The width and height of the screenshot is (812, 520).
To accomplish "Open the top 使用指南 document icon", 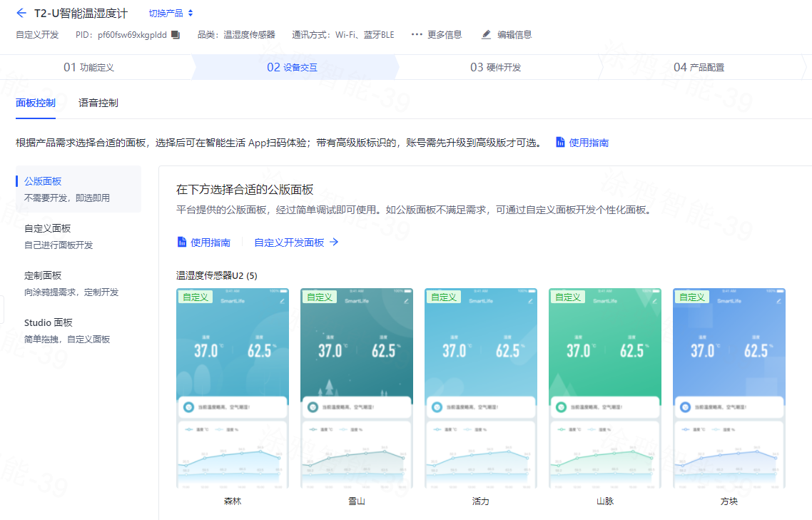I will click(560, 142).
